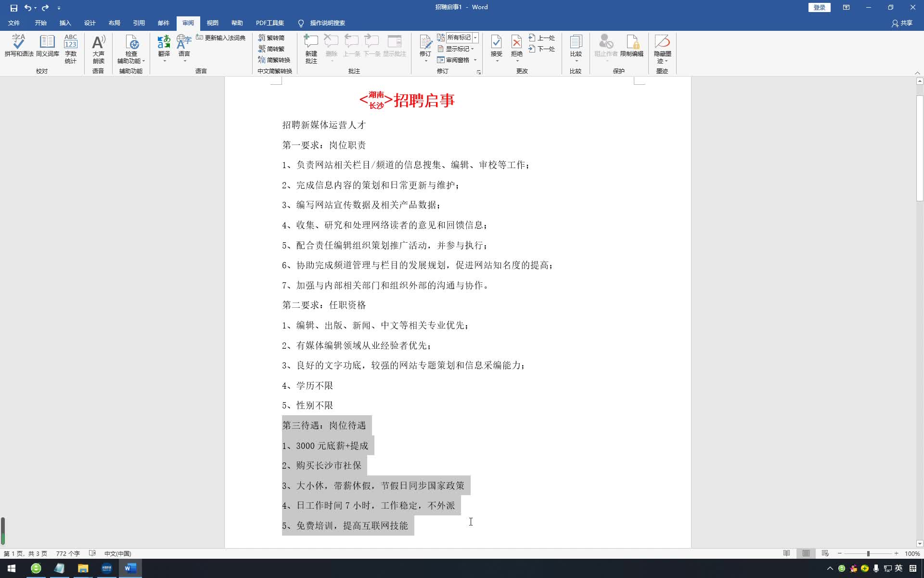Viewport: 924px width, 578px height.
Task: Click the vertical scrollbar thumb
Action: point(920,148)
